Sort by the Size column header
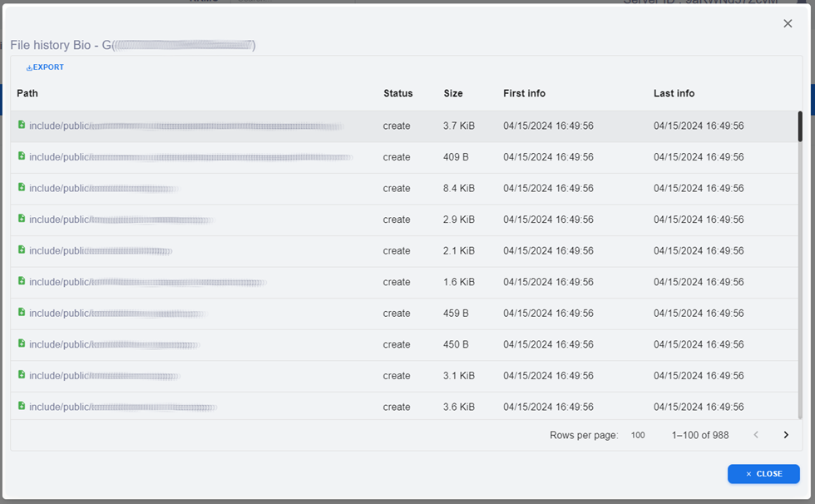815x504 pixels. (453, 93)
